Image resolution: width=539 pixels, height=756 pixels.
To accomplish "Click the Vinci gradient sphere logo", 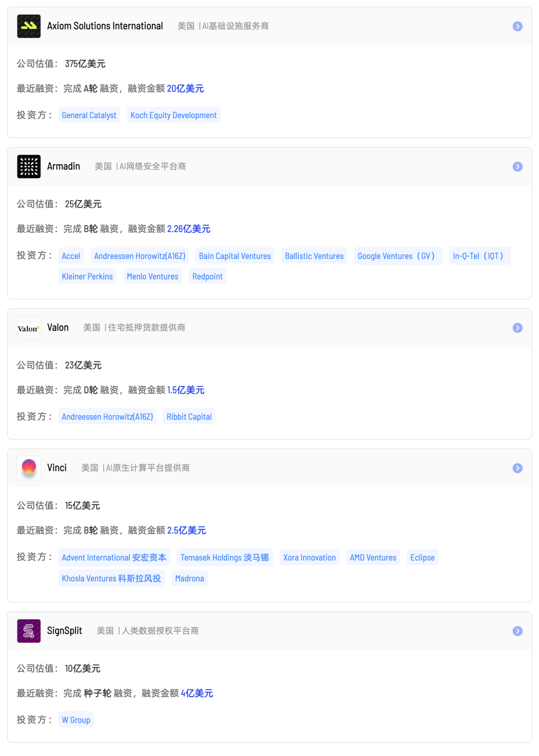I will [29, 468].
